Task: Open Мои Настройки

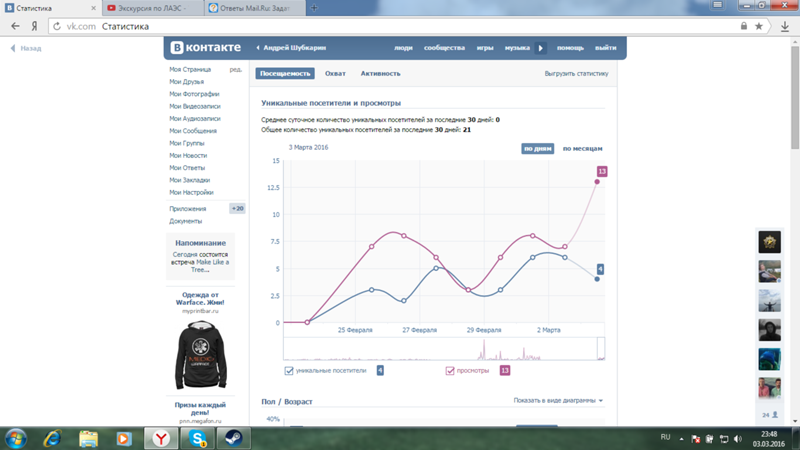Action: [191, 192]
